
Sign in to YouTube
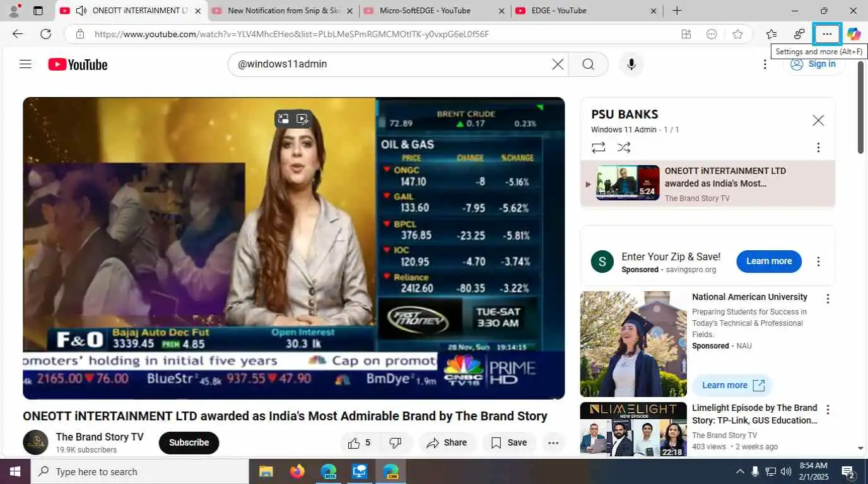coord(814,64)
